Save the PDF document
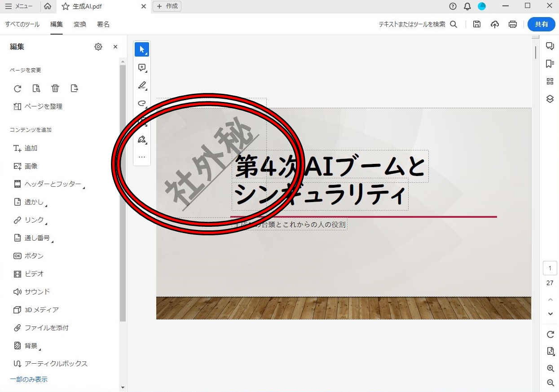The width and height of the screenshot is (559, 392). point(476,24)
